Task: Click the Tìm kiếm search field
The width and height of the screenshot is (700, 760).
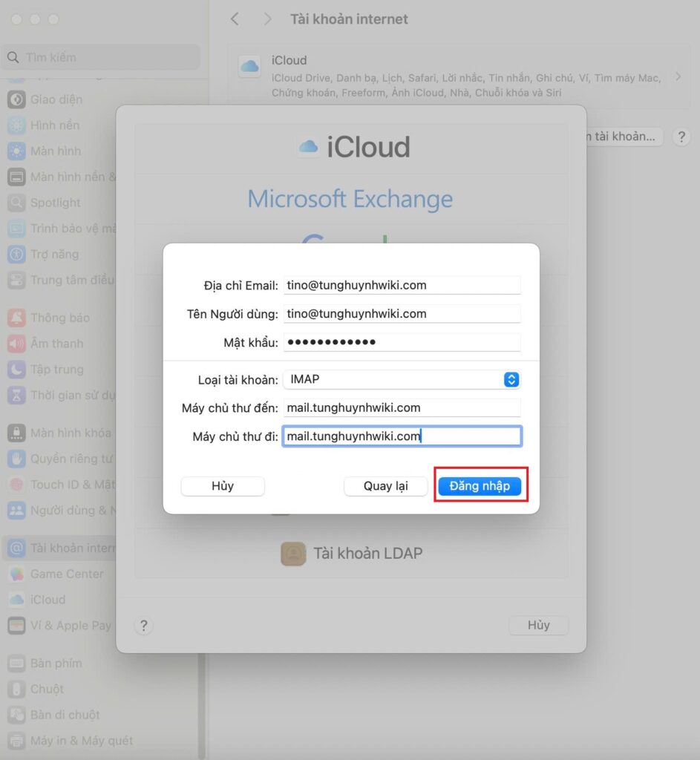Action: tap(100, 57)
